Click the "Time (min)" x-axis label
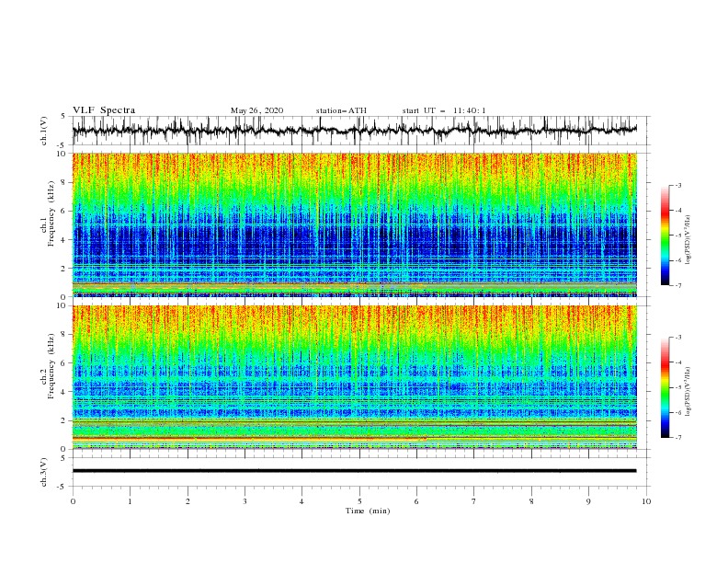This screenshot has height=563, width=728. (x=368, y=511)
